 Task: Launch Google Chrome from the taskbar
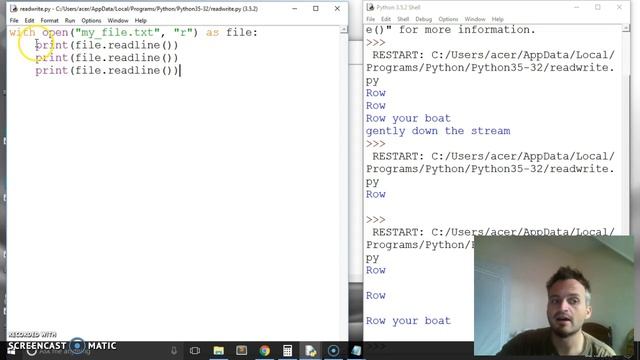[264, 350]
